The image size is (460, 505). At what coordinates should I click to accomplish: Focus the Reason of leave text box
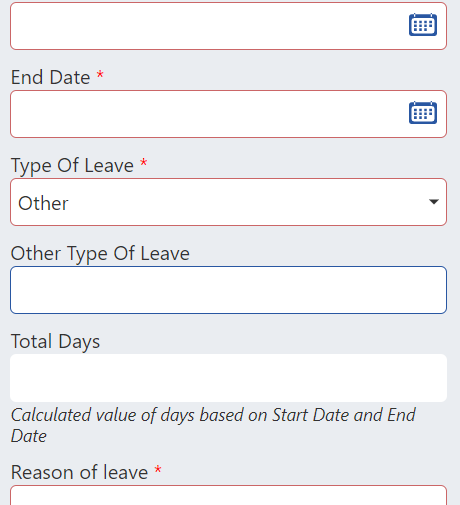(228, 495)
